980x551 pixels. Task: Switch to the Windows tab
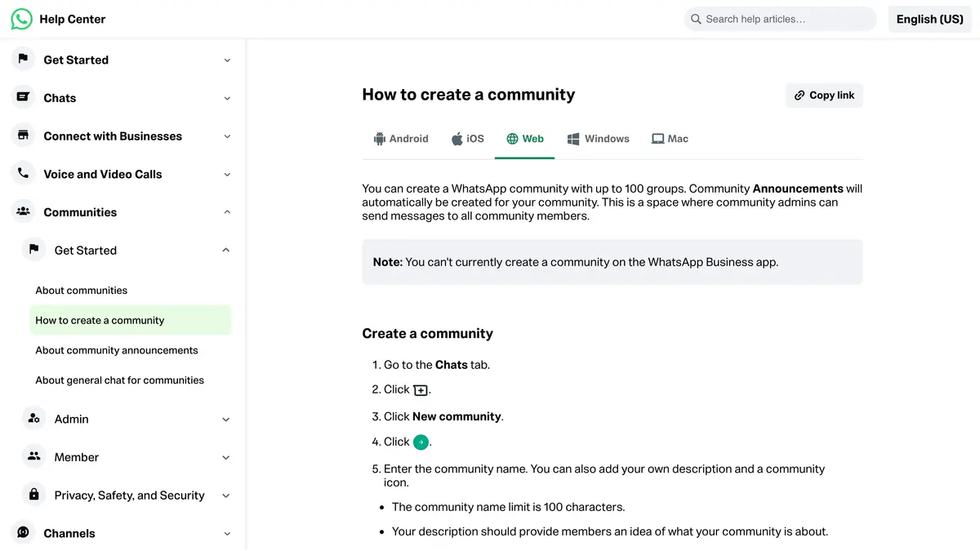pos(599,139)
